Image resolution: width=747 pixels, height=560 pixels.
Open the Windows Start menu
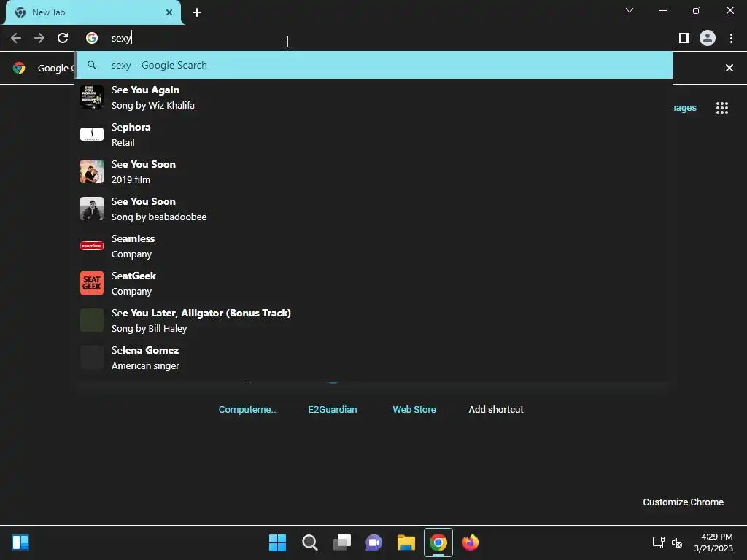[278, 542]
